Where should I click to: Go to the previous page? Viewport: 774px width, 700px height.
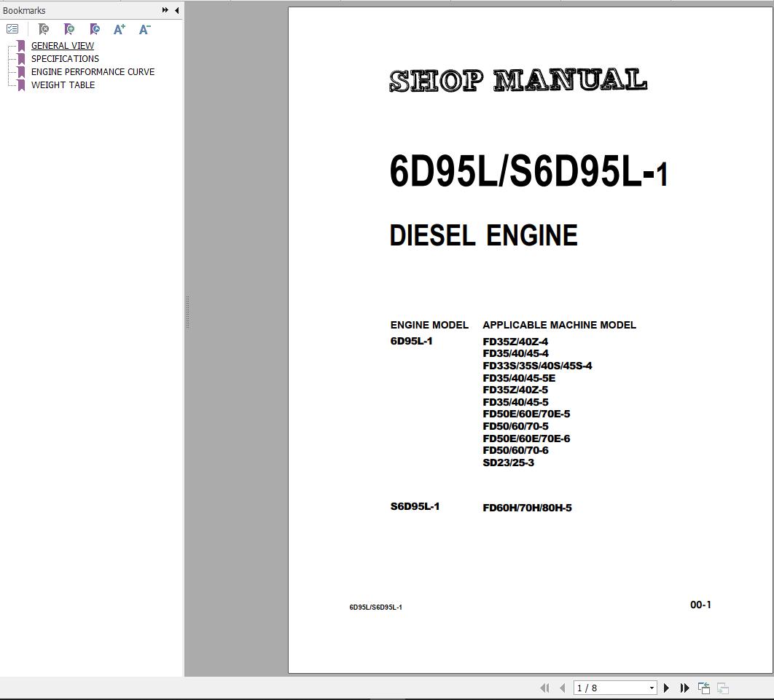coord(562,688)
